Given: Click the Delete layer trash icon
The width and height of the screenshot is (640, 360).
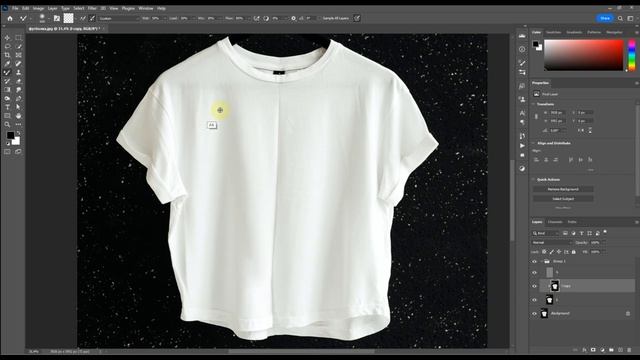Looking at the screenshot, I should pyautogui.click(x=629, y=350).
